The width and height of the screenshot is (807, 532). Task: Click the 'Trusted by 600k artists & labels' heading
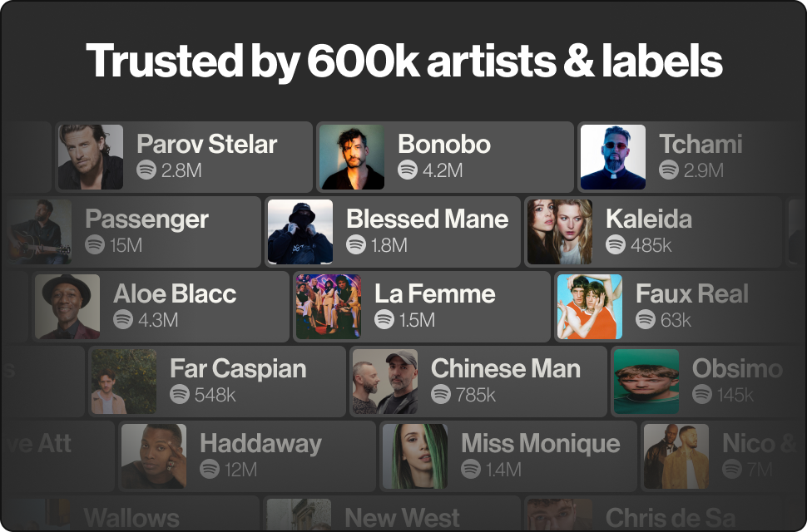coord(403,61)
